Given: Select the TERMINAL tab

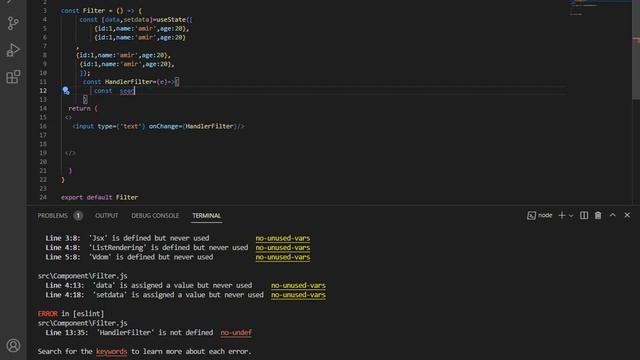Looking at the screenshot, I should [207, 216].
